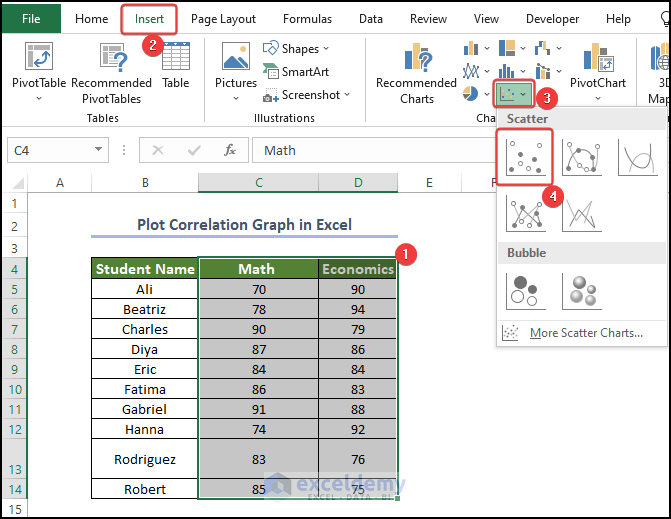Expand the Screenshot dropdown arrow

[x=347, y=95]
